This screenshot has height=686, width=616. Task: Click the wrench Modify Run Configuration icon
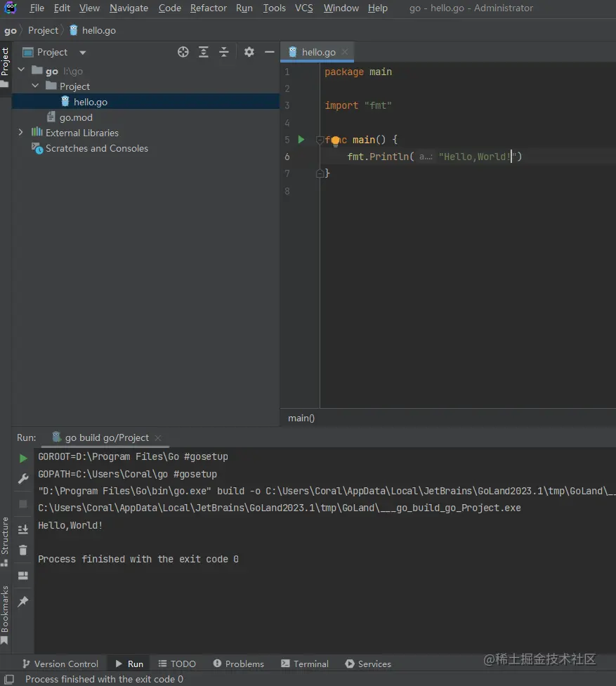[23, 479]
